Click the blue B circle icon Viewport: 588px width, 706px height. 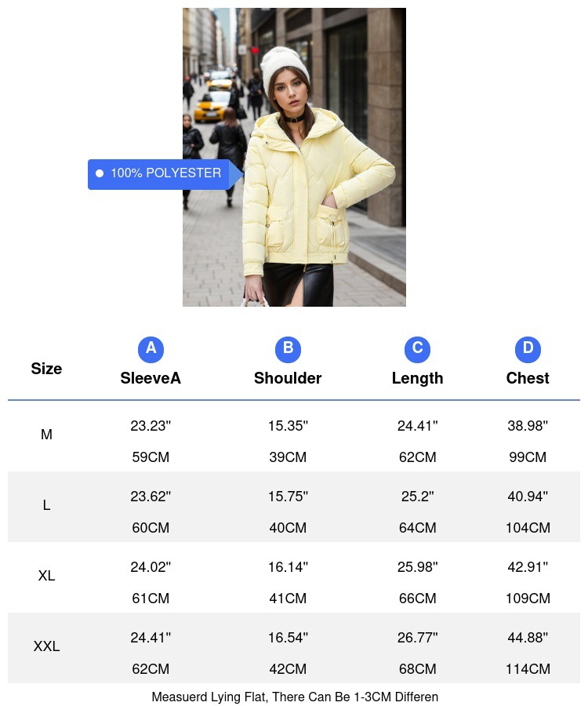pyautogui.click(x=288, y=349)
